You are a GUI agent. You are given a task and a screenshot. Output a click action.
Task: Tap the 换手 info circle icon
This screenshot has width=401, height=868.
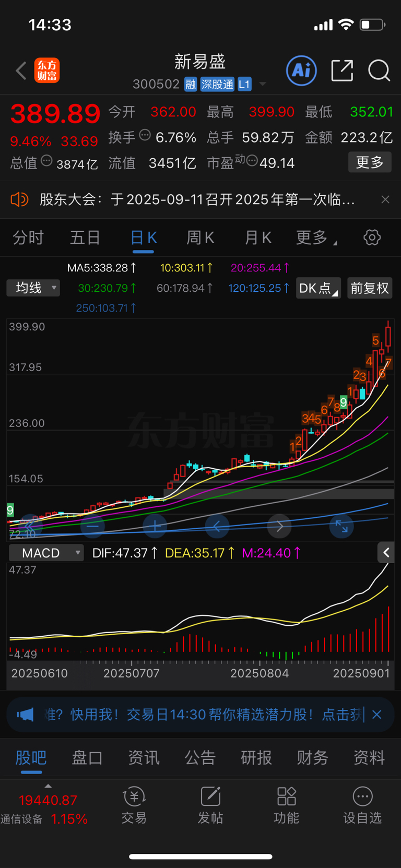coord(145,135)
